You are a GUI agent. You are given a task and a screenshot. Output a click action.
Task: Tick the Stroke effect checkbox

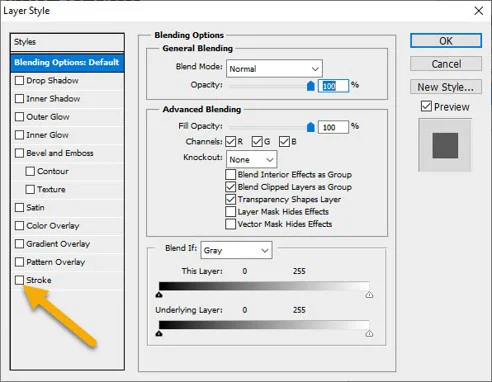19,280
